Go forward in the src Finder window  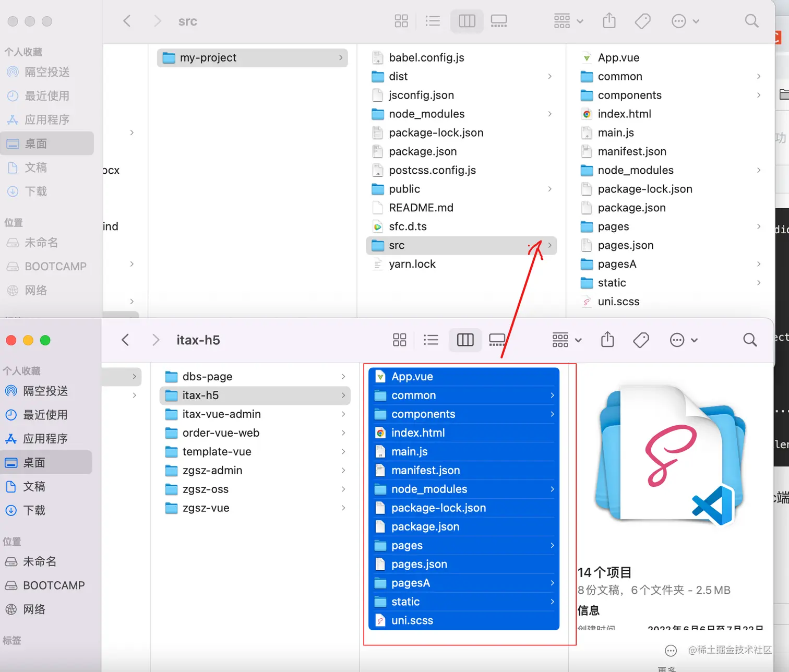157,21
